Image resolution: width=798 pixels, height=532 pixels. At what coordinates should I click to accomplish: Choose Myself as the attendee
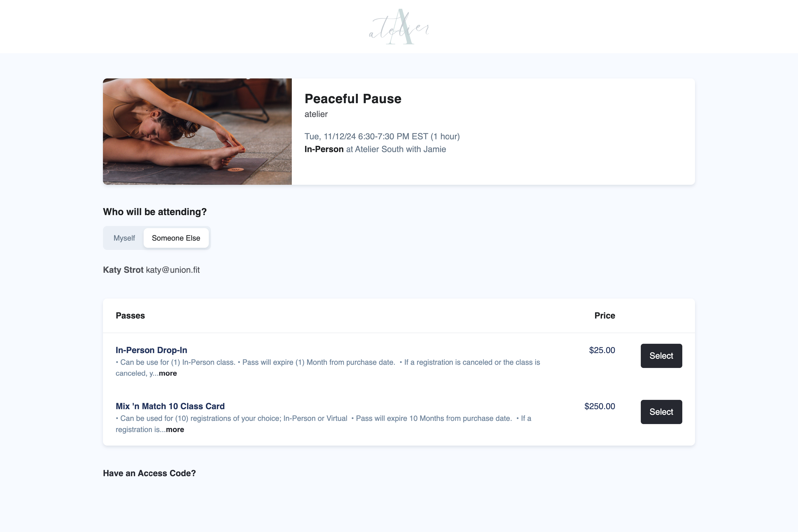124,238
